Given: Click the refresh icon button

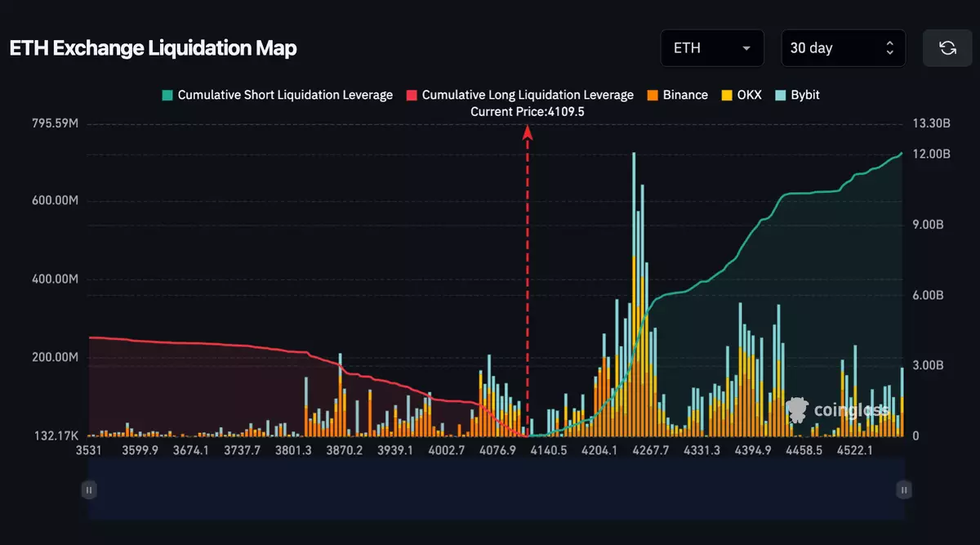Looking at the screenshot, I should point(947,48).
